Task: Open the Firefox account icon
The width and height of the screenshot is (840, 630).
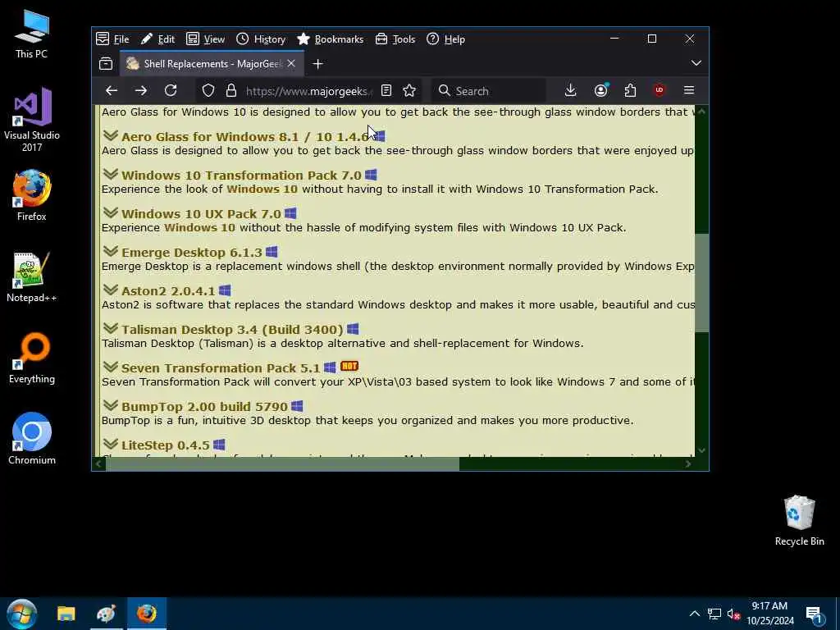Action: pos(601,90)
